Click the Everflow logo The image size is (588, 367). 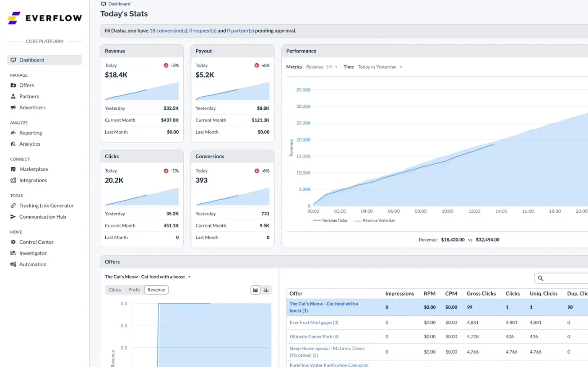[44, 18]
